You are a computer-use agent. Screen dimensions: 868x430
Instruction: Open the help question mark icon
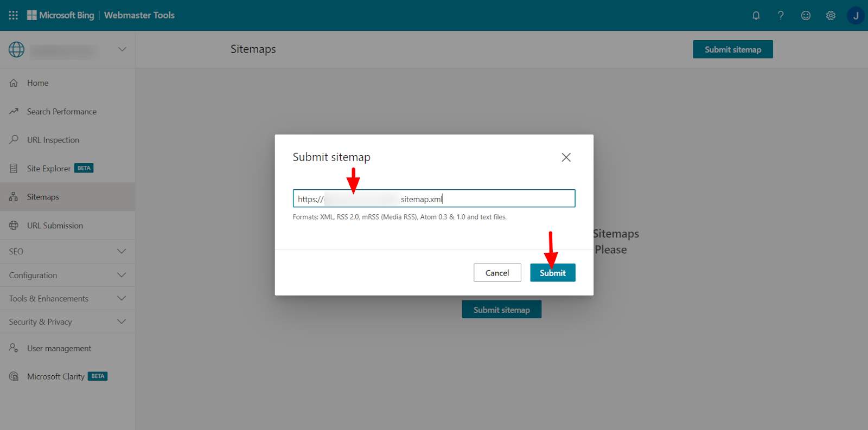tap(781, 15)
